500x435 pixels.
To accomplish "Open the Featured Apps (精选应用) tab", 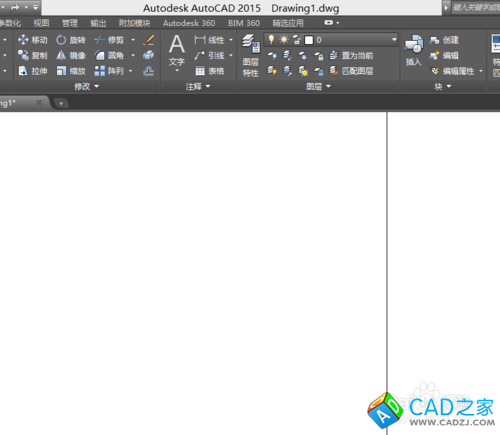I will click(288, 23).
